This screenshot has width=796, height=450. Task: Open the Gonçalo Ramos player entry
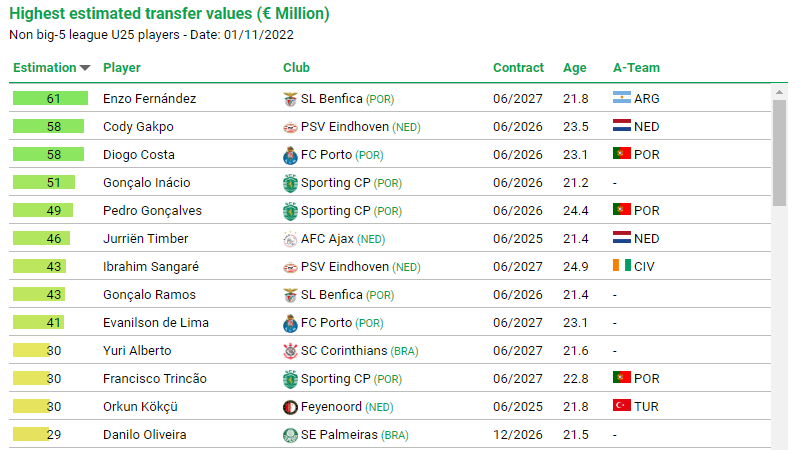[149, 295]
